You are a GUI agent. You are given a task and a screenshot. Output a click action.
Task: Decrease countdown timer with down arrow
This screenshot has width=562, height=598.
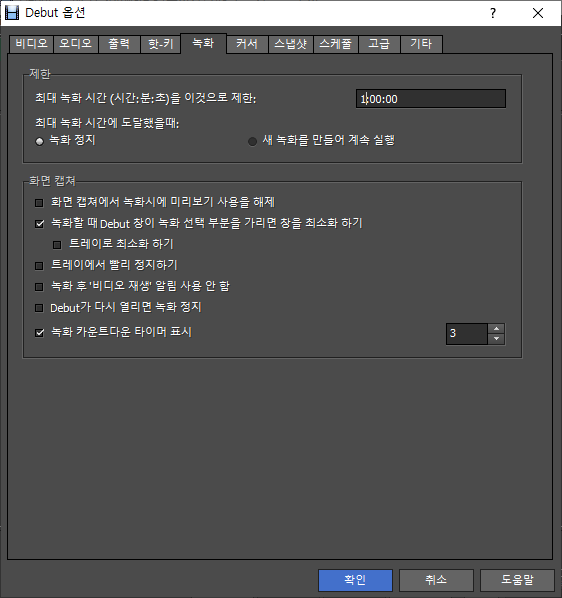[x=496, y=339]
